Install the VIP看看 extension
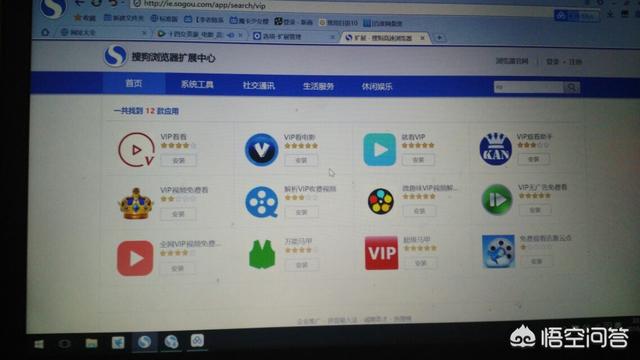 178,160
